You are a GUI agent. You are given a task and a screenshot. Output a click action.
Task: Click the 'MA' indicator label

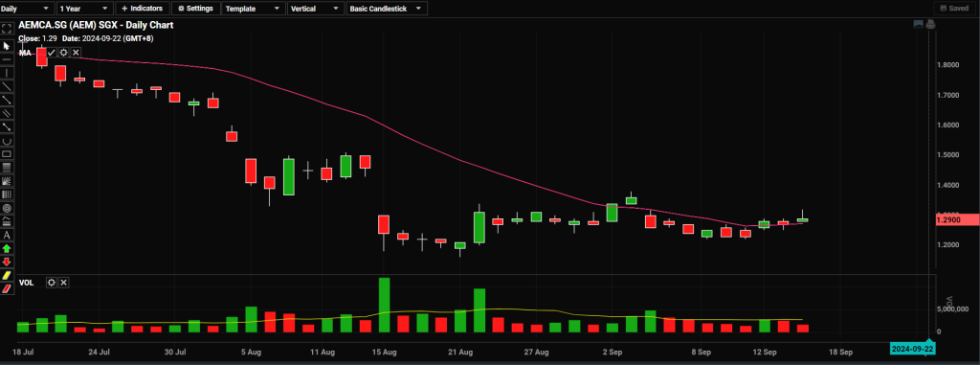26,54
